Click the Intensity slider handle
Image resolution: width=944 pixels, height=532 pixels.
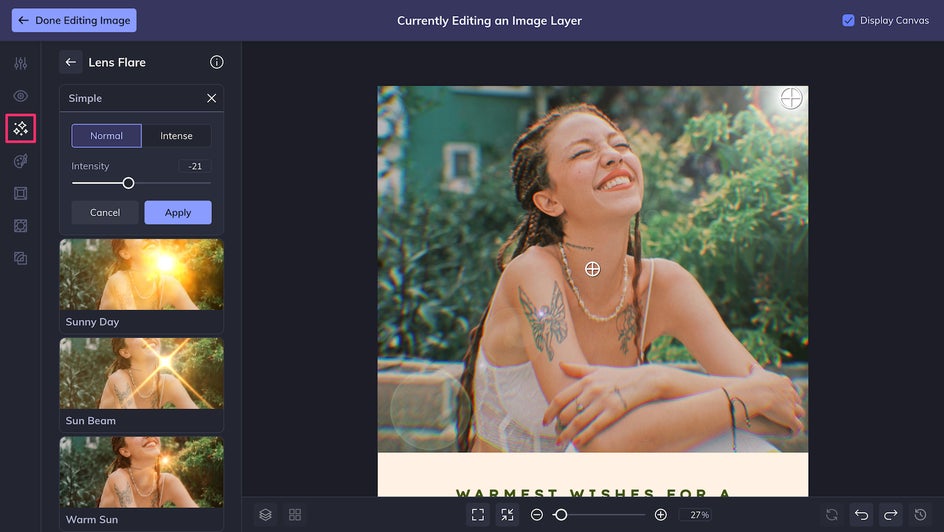[x=128, y=183]
